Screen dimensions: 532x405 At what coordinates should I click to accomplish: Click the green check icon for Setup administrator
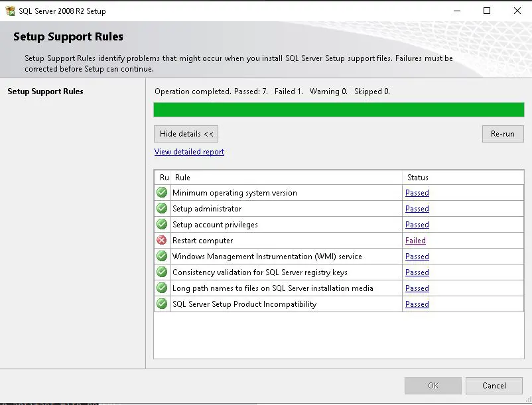[x=162, y=208]
